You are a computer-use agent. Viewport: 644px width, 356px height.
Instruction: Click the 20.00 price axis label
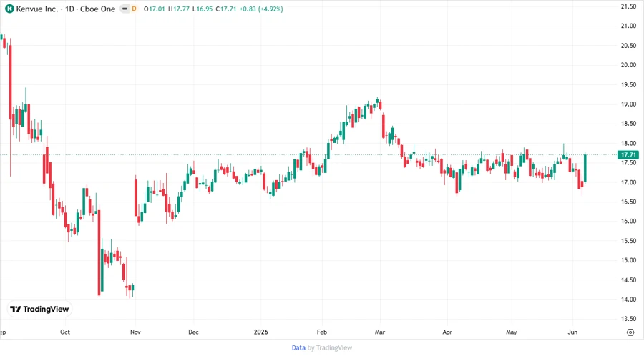(628, 65)
